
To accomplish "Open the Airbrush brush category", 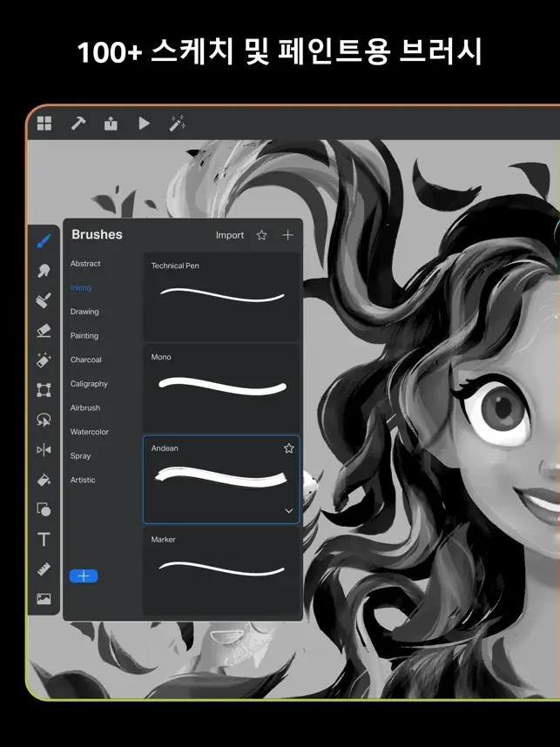I will tap(85, 407).
